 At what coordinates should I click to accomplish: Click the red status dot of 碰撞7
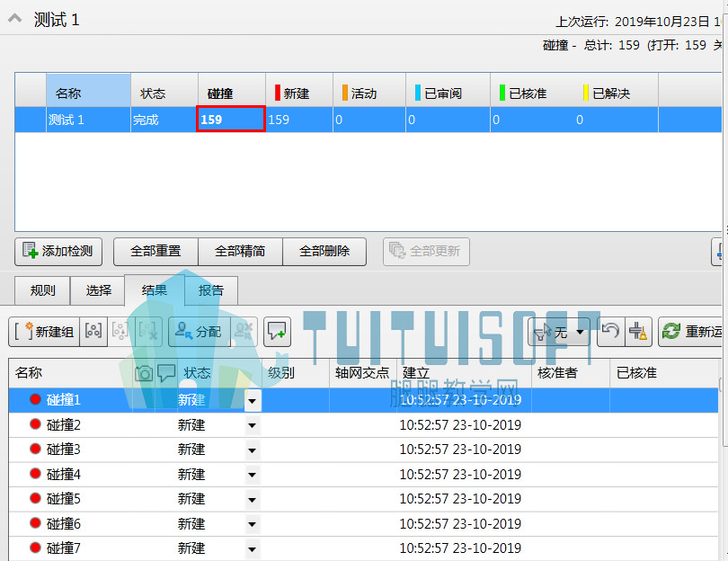[x=35, y=548]
